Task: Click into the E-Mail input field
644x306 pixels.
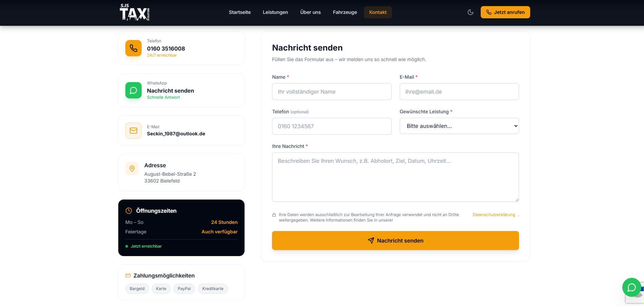Action: (x=459, y=92)
